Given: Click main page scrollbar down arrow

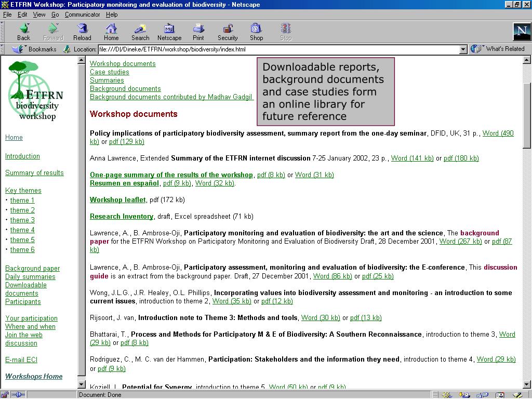Looking at the screenshot, I should 527,385.
